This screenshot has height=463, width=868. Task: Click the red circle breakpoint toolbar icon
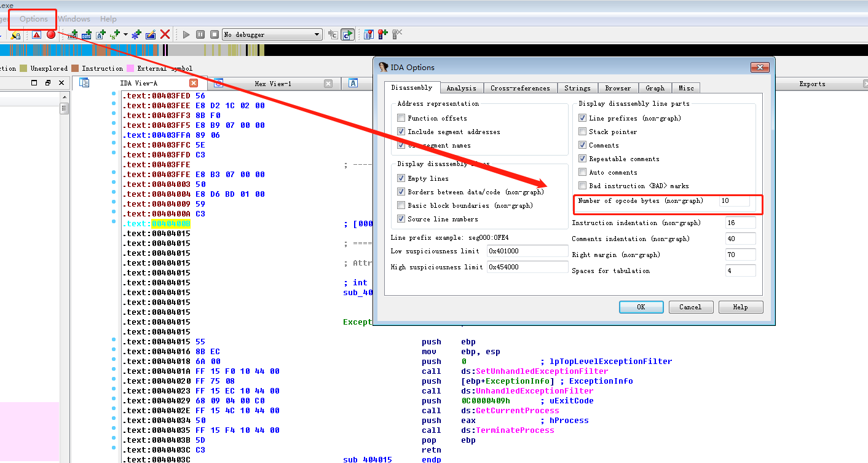coord(51,34)
